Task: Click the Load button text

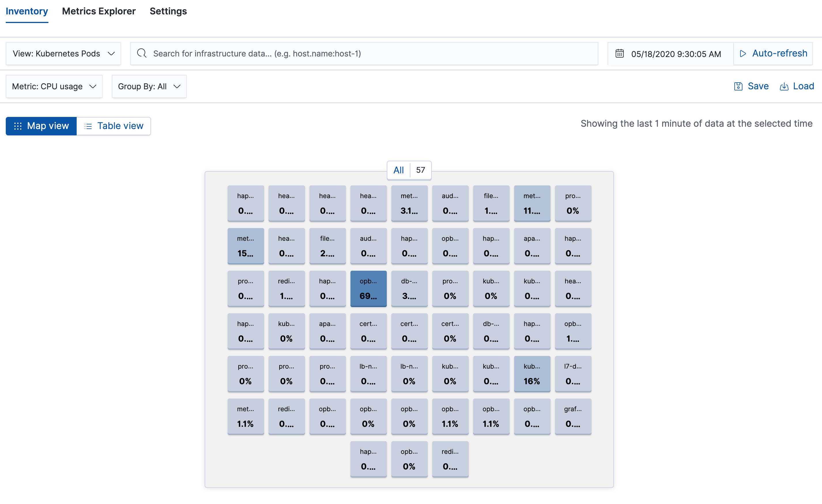Action: click(803, 86)
